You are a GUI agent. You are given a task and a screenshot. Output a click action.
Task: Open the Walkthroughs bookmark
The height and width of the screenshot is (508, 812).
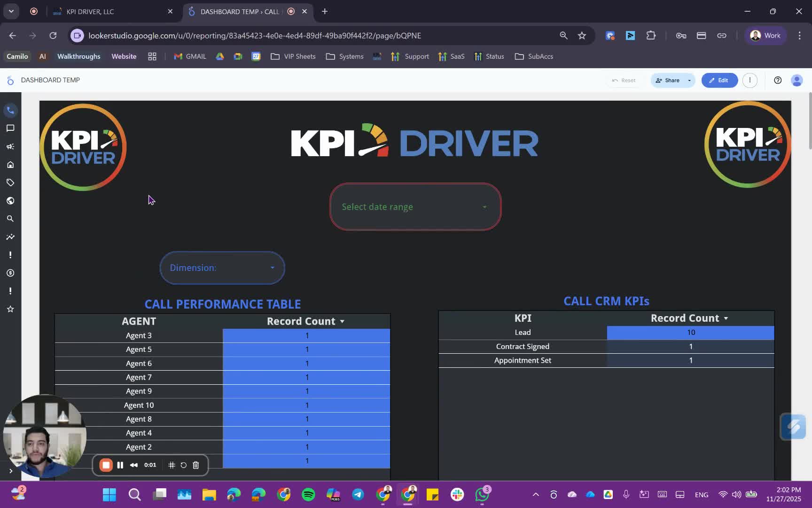(79, 56)
